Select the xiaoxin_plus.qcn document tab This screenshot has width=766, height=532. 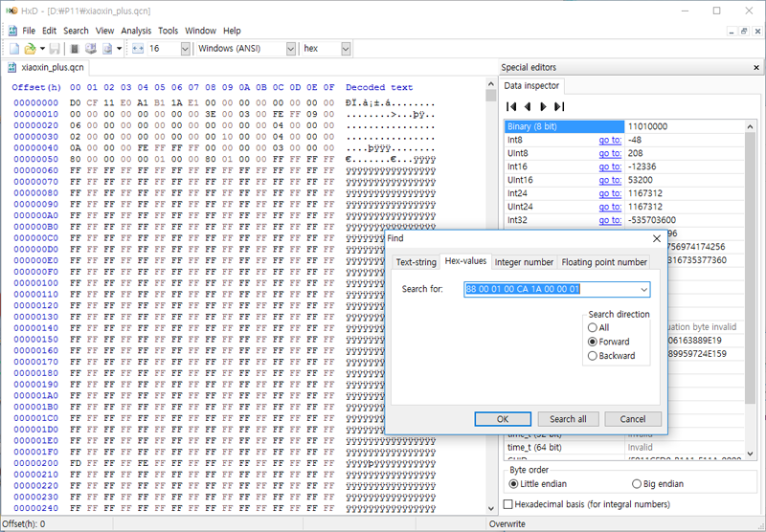(46, 67)
